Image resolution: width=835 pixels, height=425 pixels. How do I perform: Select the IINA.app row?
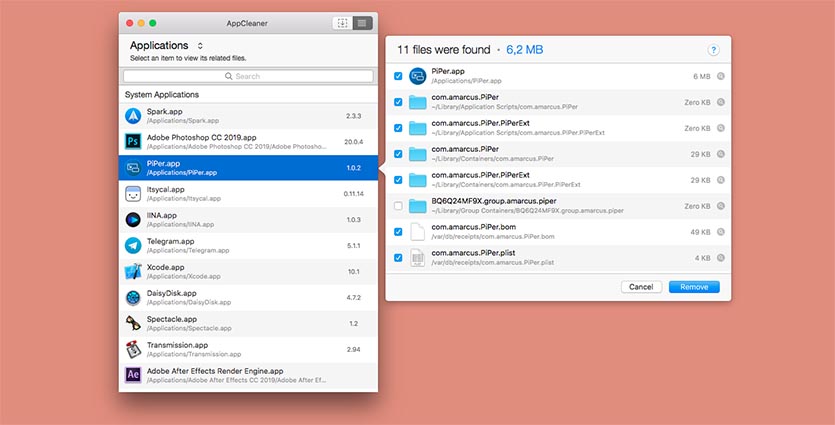coord(248,219)
